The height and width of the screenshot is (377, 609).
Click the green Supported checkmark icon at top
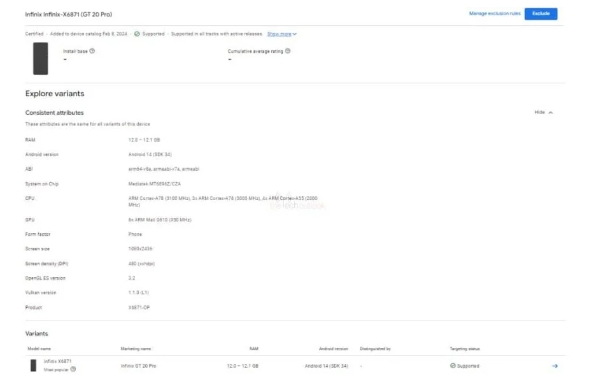click(137, 34)
